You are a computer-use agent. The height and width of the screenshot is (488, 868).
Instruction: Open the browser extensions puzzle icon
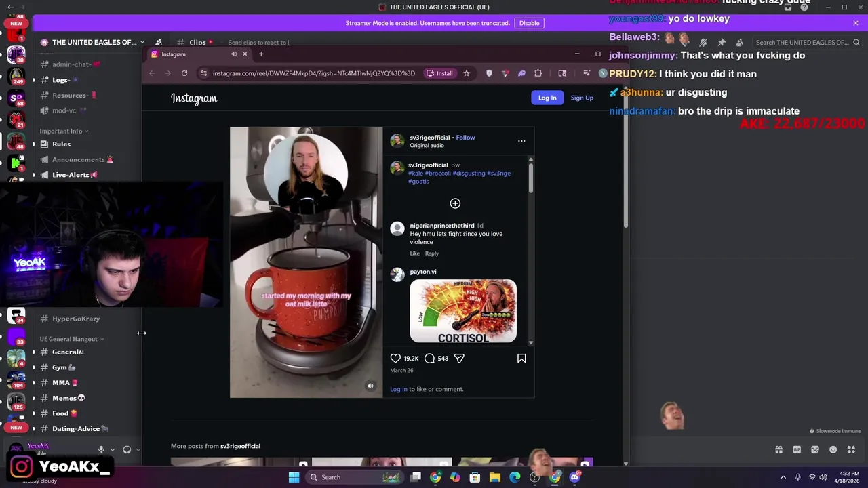(x=538, y=73)
